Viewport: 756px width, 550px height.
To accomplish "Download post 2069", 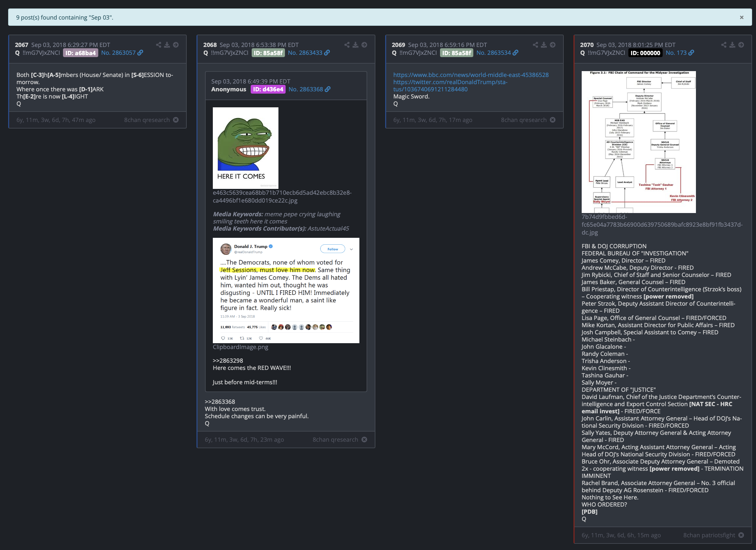I will point(544,45).
